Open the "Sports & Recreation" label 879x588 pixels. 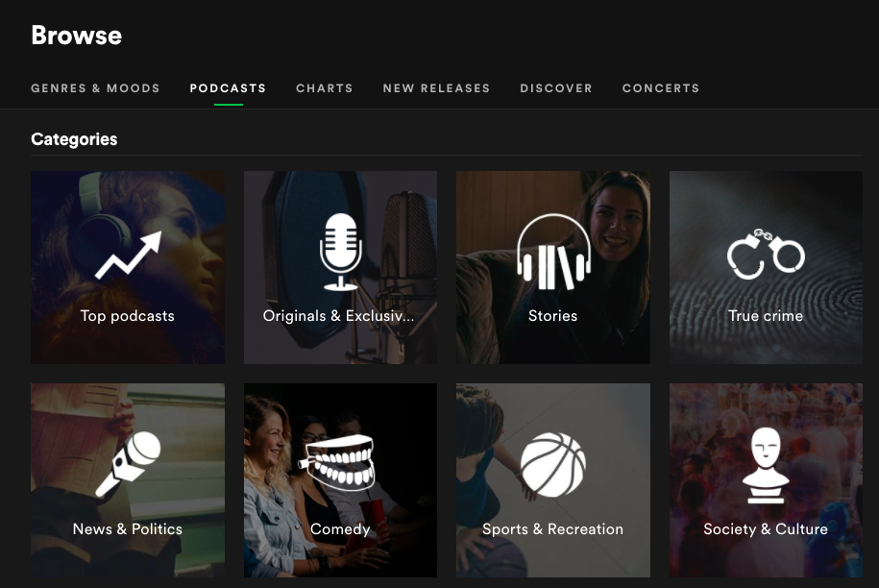(553, 529)
